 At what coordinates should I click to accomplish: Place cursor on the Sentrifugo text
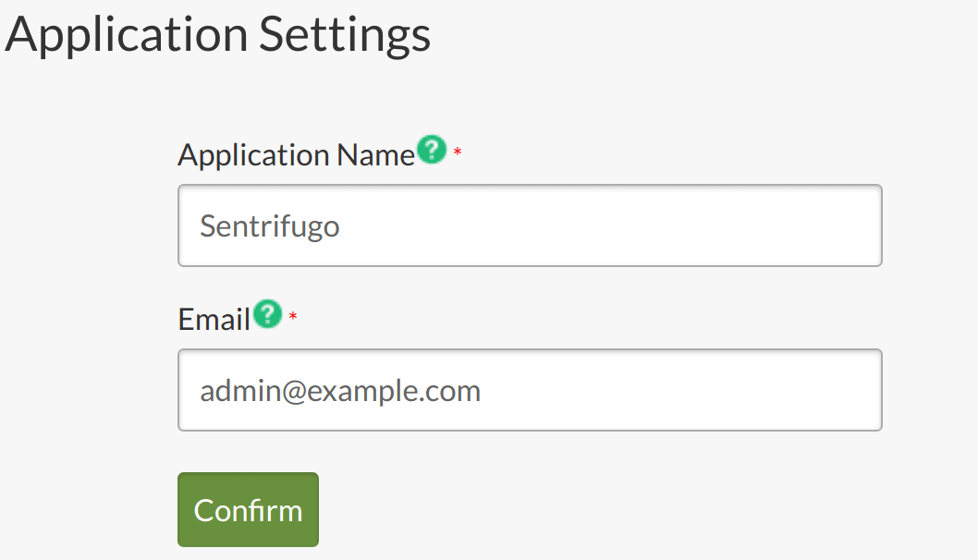point(269,225)
